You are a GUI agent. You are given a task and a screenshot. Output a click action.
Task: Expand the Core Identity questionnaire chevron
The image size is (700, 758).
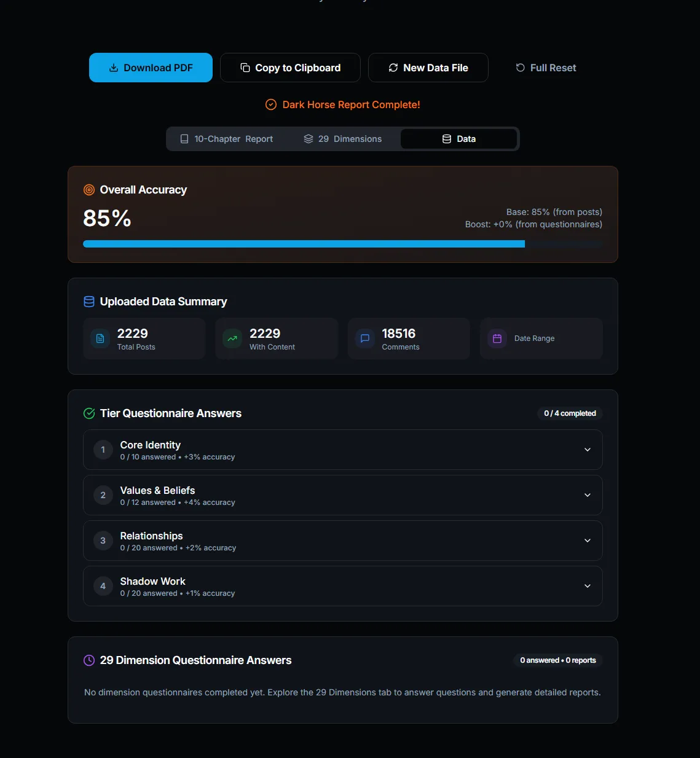(588, 450)
